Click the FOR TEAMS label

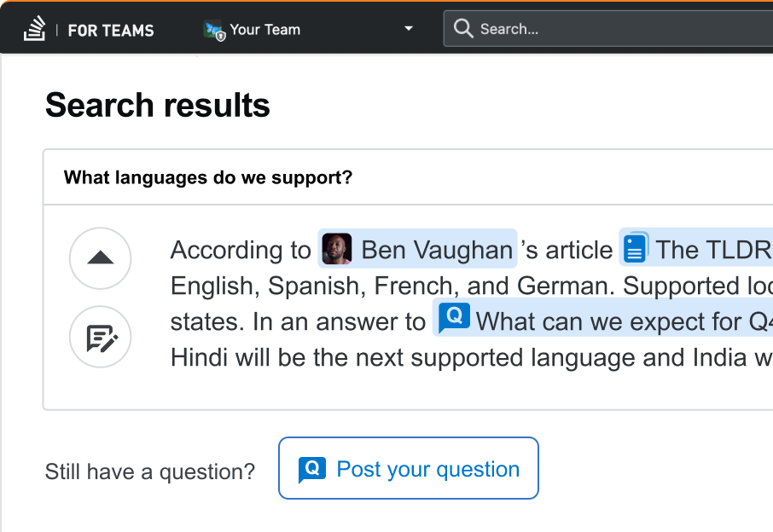click(111, 31)
